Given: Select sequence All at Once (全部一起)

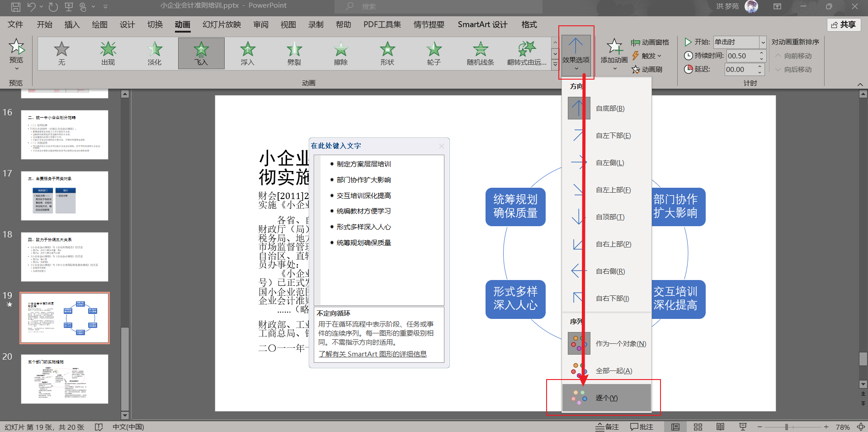Looking at the screenshot, I should coord(607,371).
